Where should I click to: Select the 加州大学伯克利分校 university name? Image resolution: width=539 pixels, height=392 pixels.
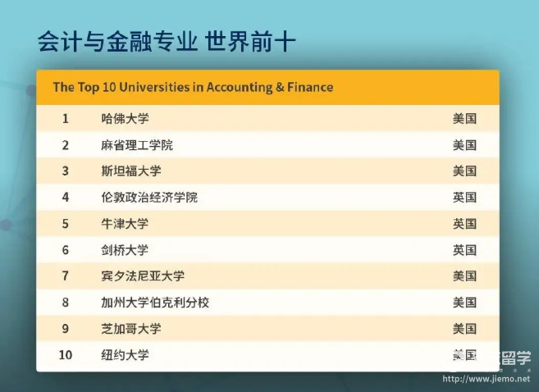tap(155, 303)
